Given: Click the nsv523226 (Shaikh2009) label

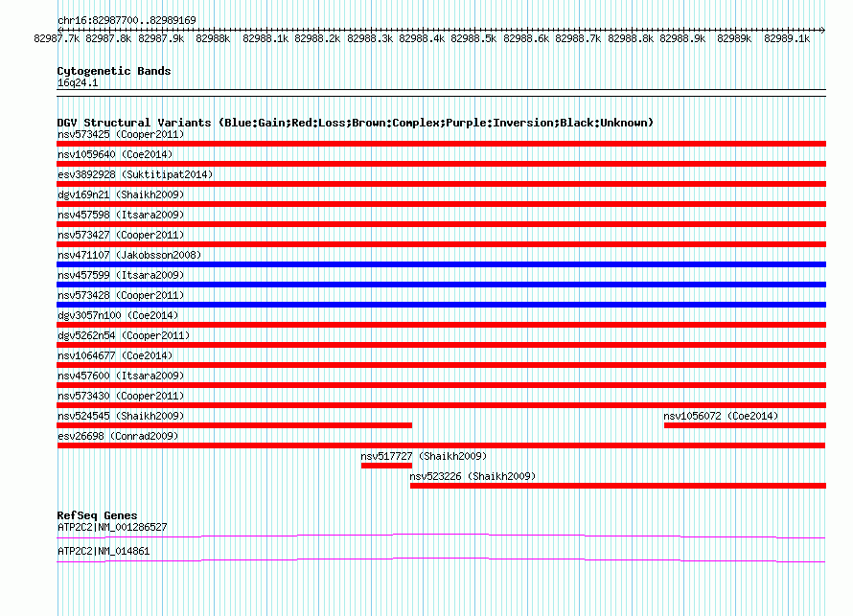Looking at the screenshot, I should pos(473,476).
